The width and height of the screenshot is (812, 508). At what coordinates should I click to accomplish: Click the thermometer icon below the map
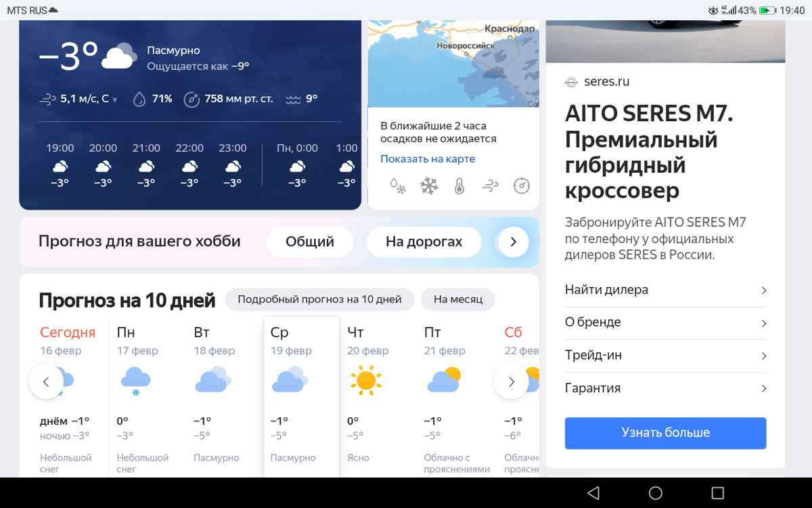(458, 185)
